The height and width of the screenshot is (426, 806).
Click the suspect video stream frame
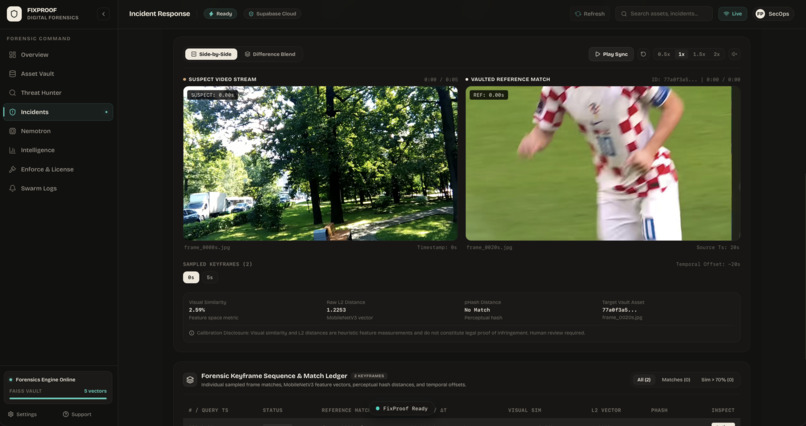(320, 163)
